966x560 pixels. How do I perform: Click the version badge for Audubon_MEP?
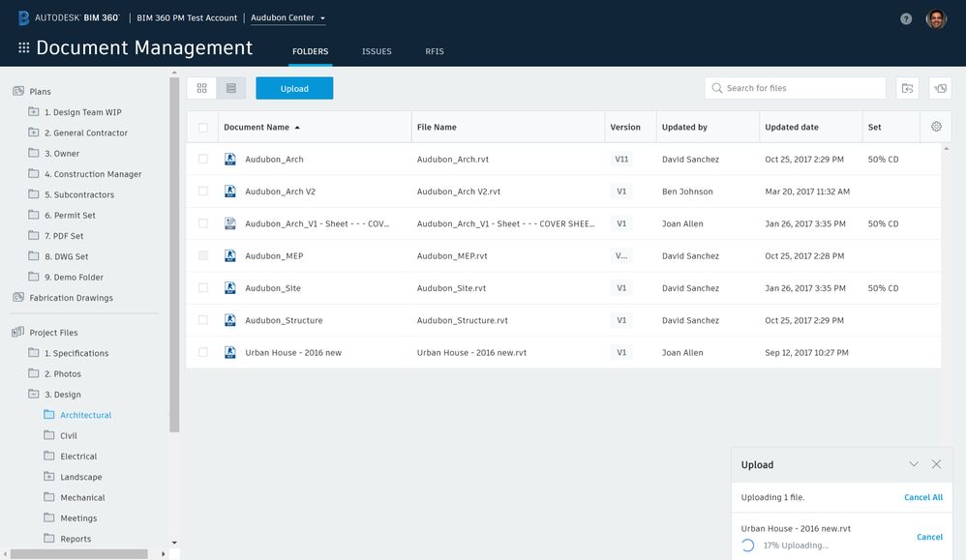click(x=621, y=255)
